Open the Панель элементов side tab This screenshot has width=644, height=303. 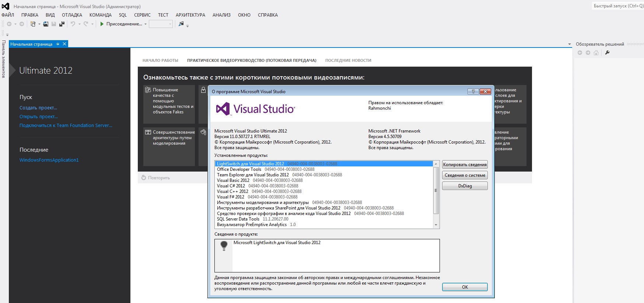4,59
